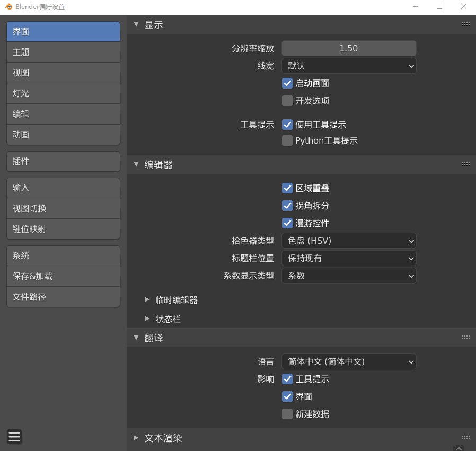Open the 标题栏位置 dropdown
Viewport: 476px width, 451px height.
click(x=349, y=258)
